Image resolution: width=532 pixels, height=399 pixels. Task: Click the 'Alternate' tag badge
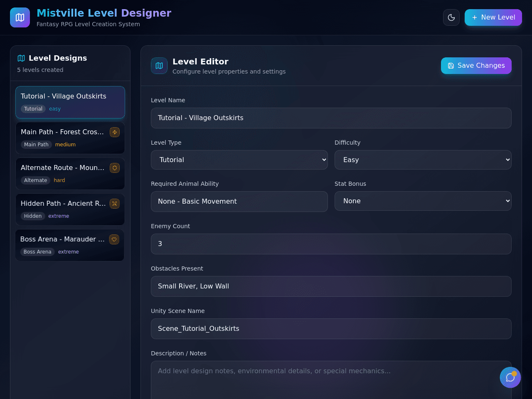(36, 180)
